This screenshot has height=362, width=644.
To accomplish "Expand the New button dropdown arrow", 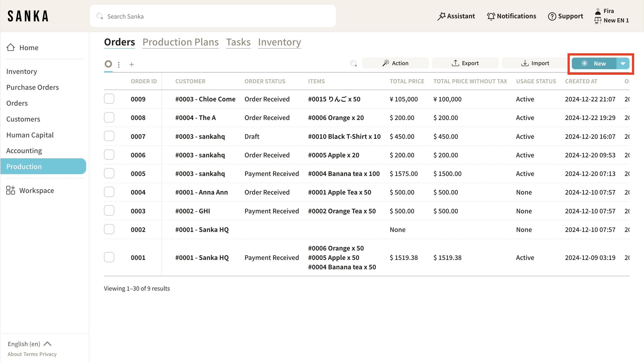I will pyautogui.click(x=623, y=64).
